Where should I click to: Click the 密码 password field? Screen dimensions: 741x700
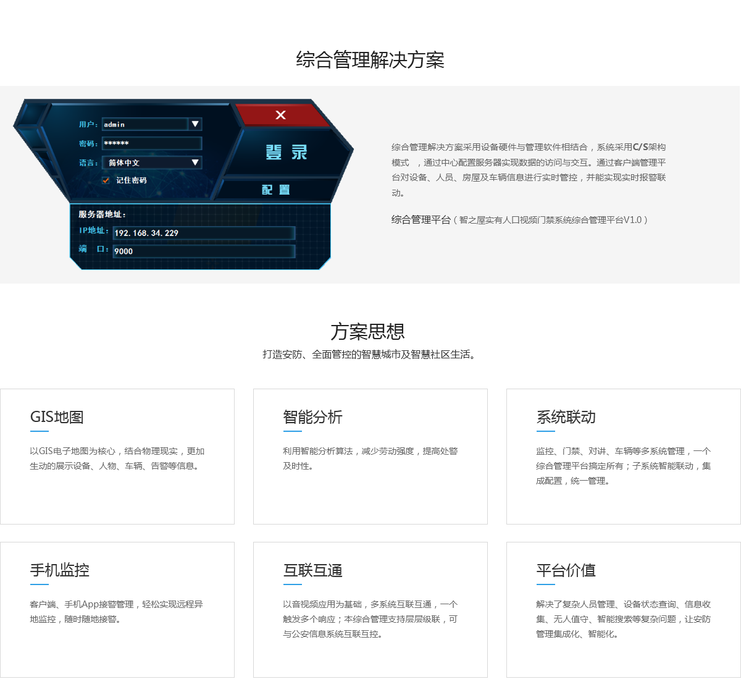(152, 143)
